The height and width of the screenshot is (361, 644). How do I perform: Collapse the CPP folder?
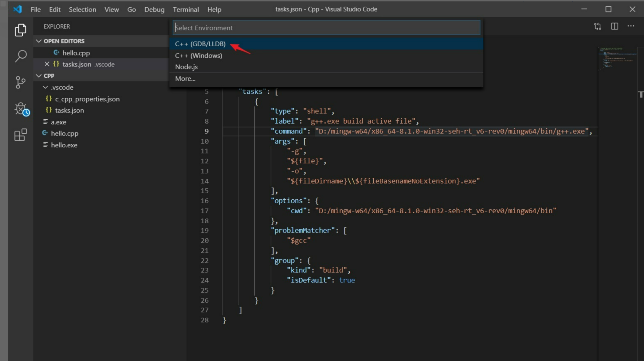tap(39, 75)
